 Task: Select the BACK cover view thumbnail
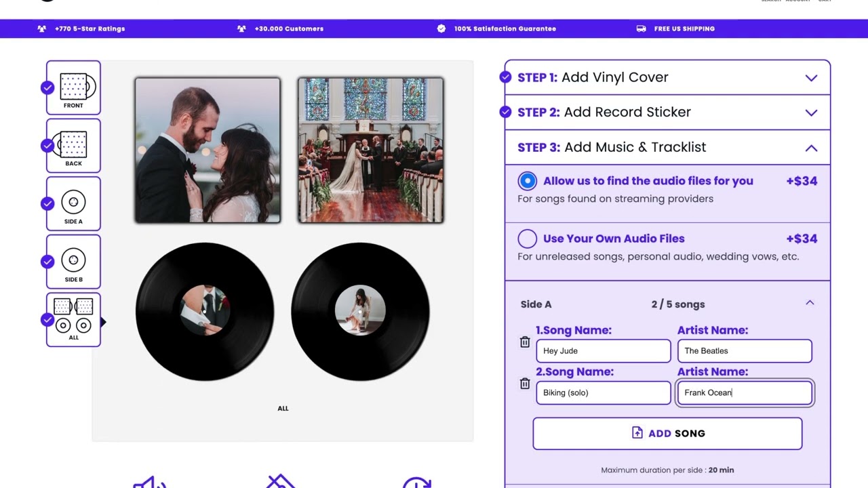[73, 146]
